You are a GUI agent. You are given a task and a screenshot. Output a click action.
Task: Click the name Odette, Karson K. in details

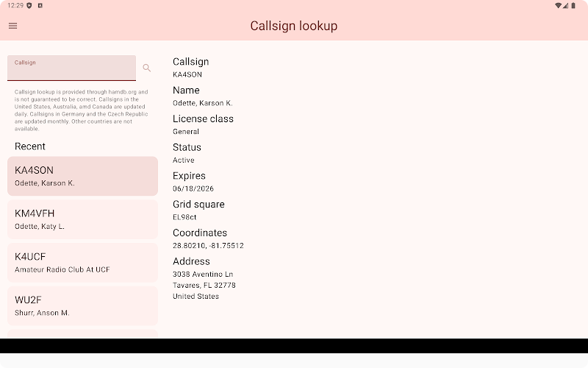pyautogui.click(x=202, y=103)
